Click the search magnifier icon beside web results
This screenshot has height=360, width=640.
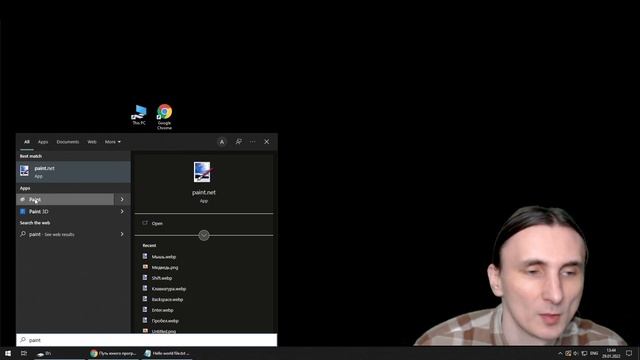[x=23, y=234]
